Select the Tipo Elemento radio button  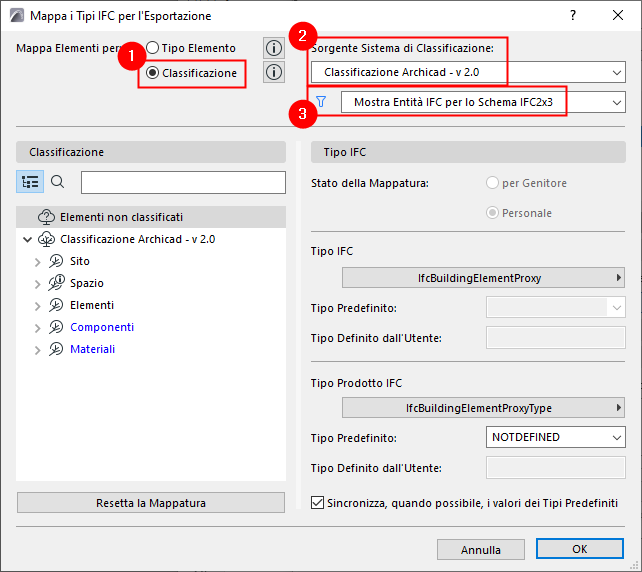(152, 48)
